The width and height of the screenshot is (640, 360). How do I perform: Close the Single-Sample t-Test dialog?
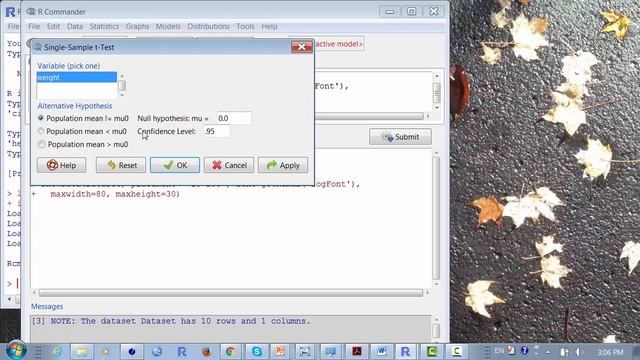point(302,47)
